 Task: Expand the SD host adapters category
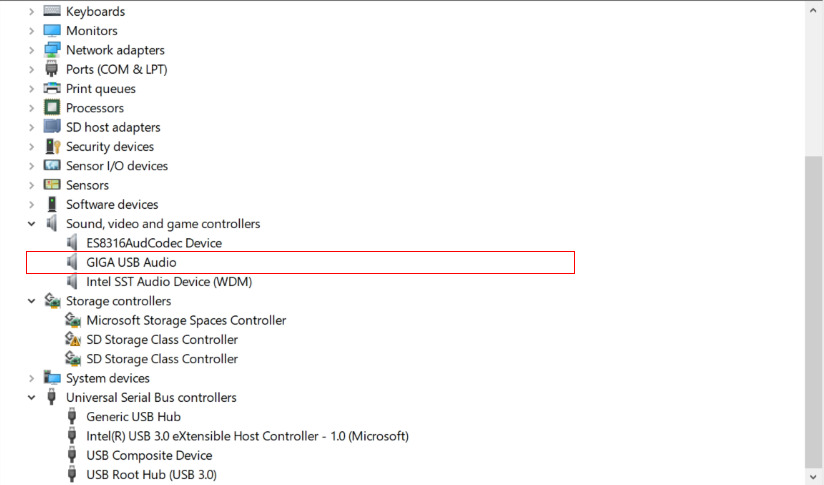[x=31, y=127]
